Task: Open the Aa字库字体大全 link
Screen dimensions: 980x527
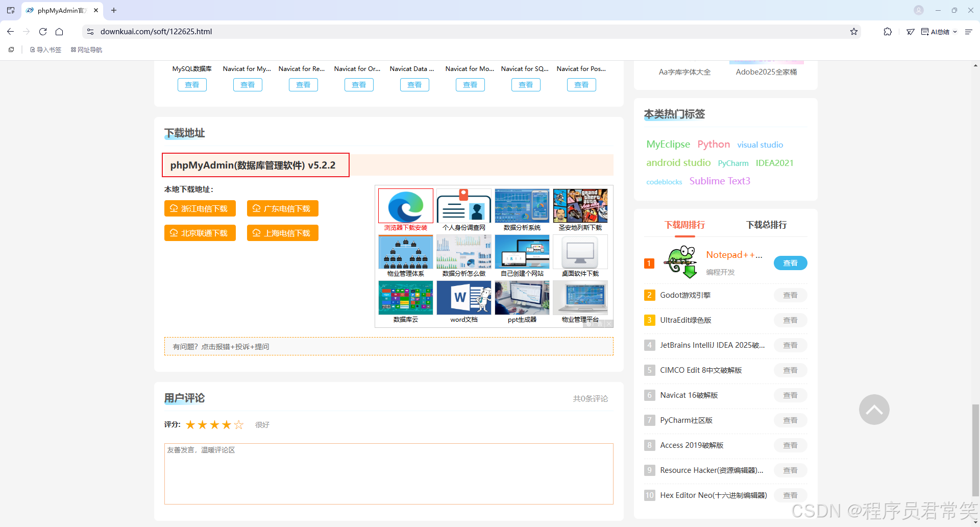Action: (x=684, y=72)
